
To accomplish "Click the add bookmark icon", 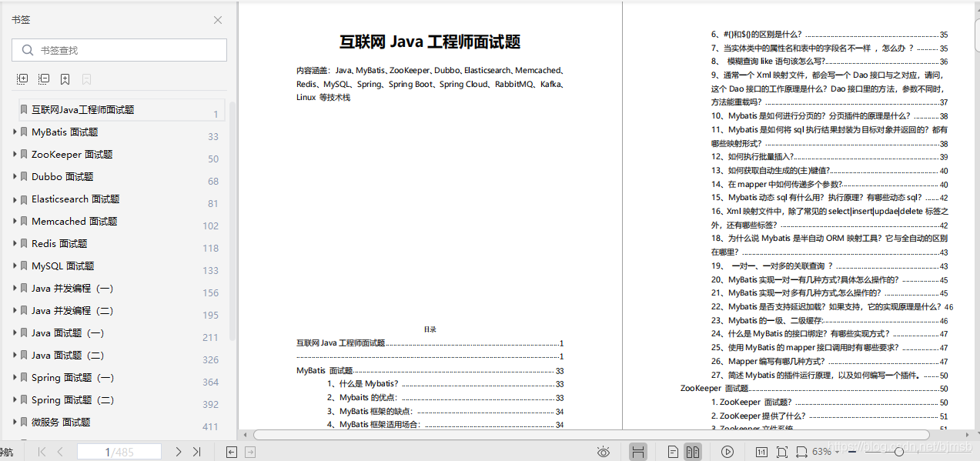I will click(65, 79).
